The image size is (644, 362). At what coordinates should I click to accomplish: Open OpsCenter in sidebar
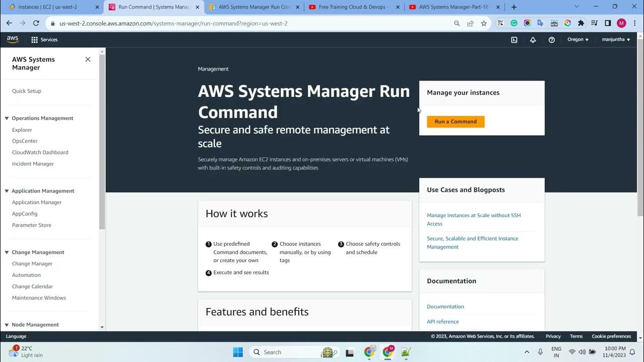click(x=25, y=141)
